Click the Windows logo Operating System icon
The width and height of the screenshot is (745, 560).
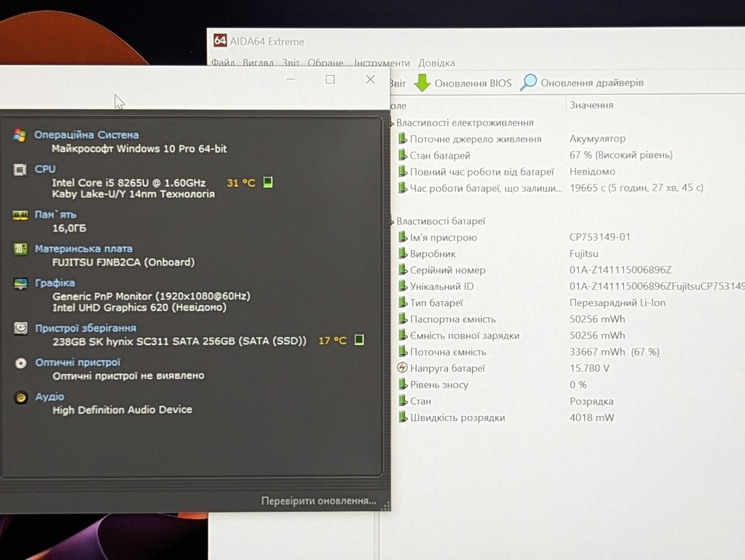coord(20,135)
